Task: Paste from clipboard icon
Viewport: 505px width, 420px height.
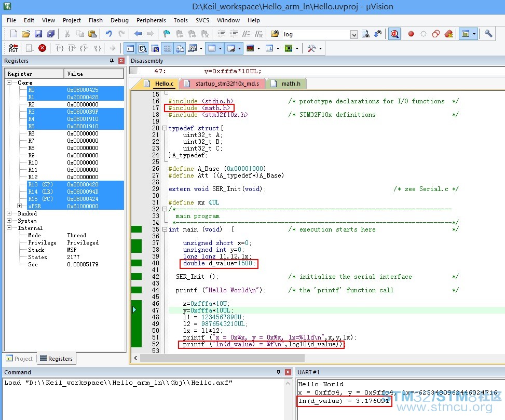Action: pyautogui.click(x=92, y=34)
